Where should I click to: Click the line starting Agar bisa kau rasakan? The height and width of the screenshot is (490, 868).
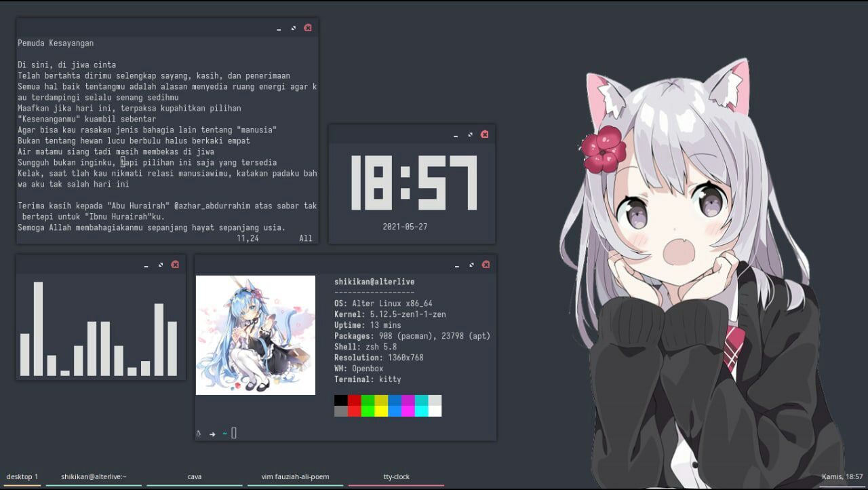[x=147, y=130]
